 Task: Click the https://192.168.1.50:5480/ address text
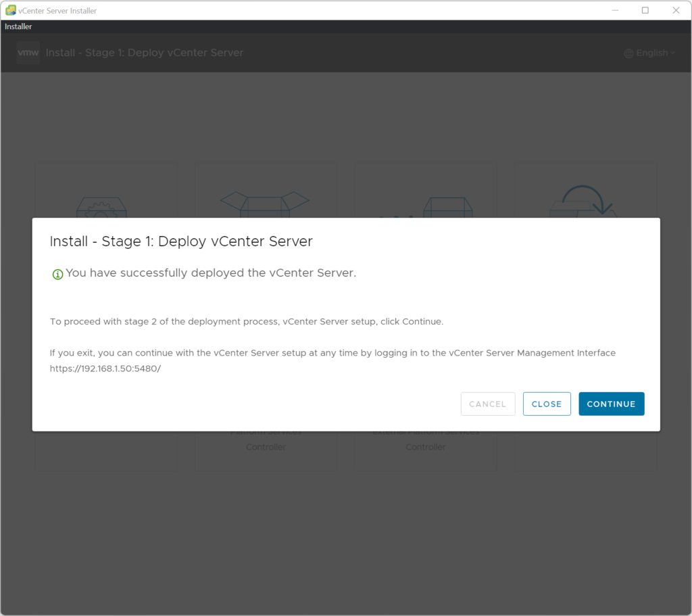(x=105, y=369)
